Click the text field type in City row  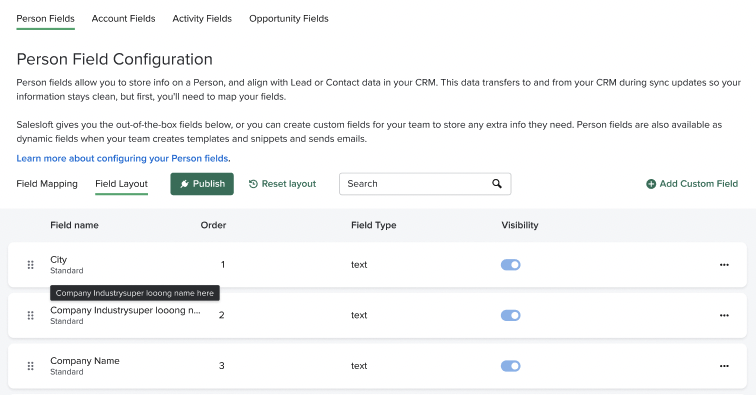coord(359,265)
